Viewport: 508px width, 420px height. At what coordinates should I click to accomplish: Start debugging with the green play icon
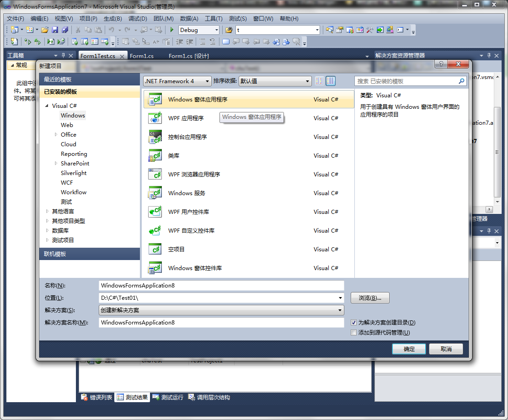coord(172,30)
